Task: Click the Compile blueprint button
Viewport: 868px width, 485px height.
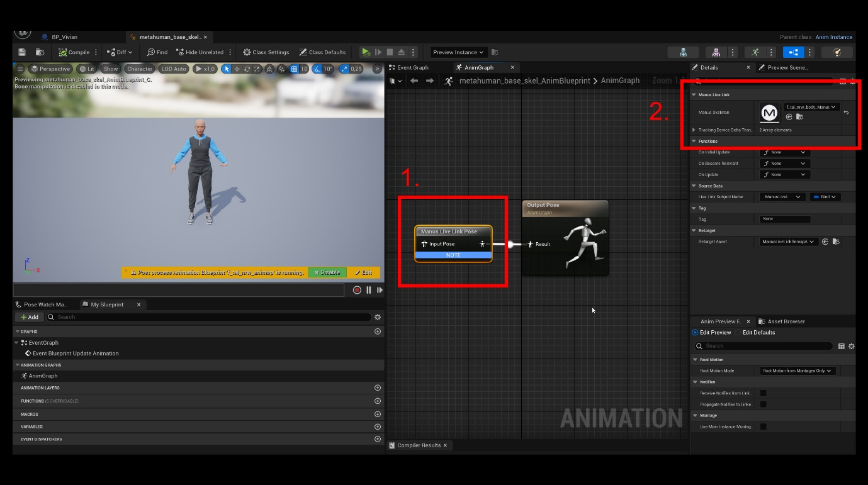Action: tap(74, 52)
